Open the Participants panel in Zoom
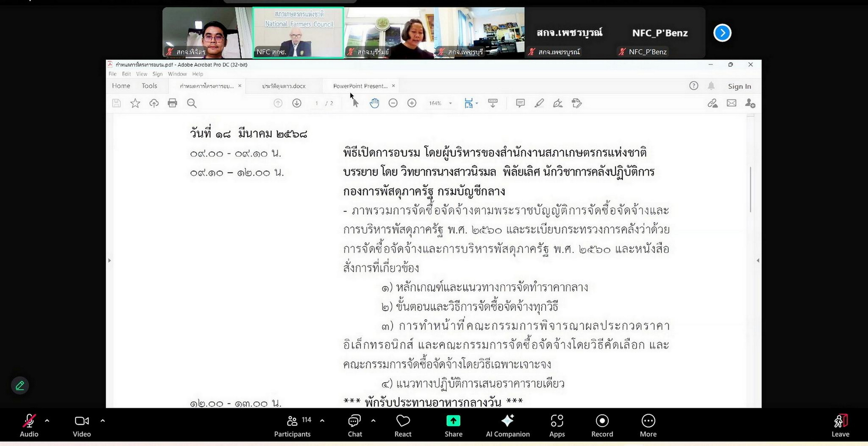 292,426
